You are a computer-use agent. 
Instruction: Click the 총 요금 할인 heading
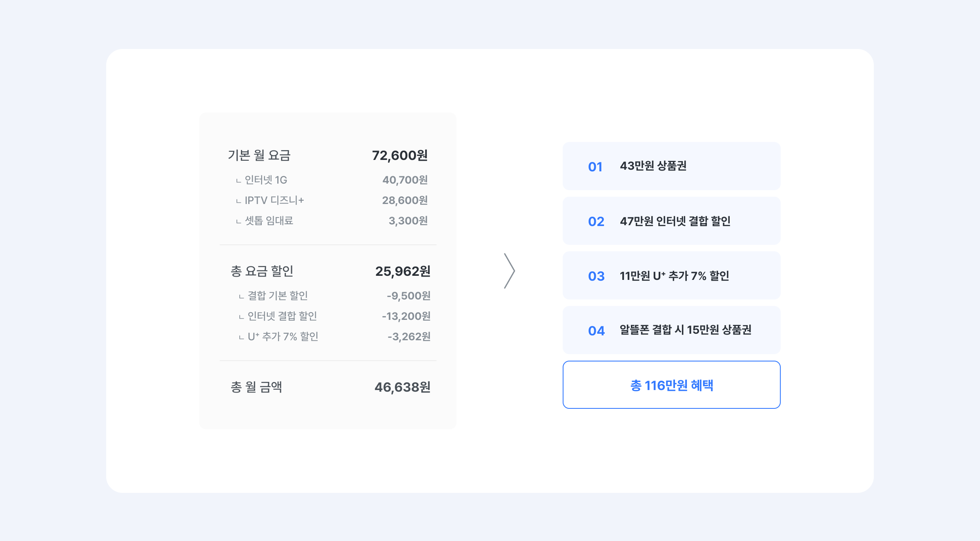coord(262,271)
